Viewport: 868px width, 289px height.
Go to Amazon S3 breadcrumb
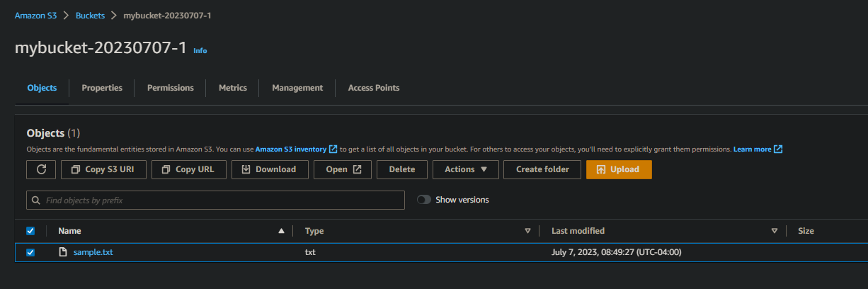coord(36,16)
